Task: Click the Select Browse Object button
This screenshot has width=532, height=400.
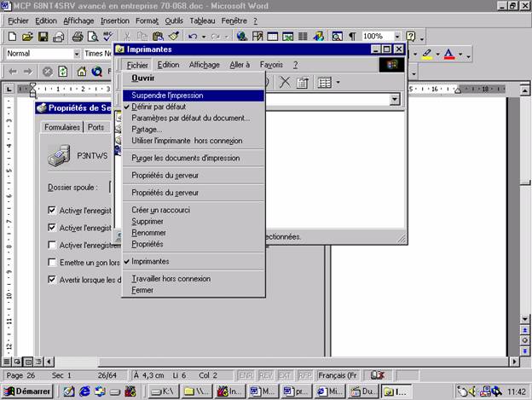Action: coord(525,340)
